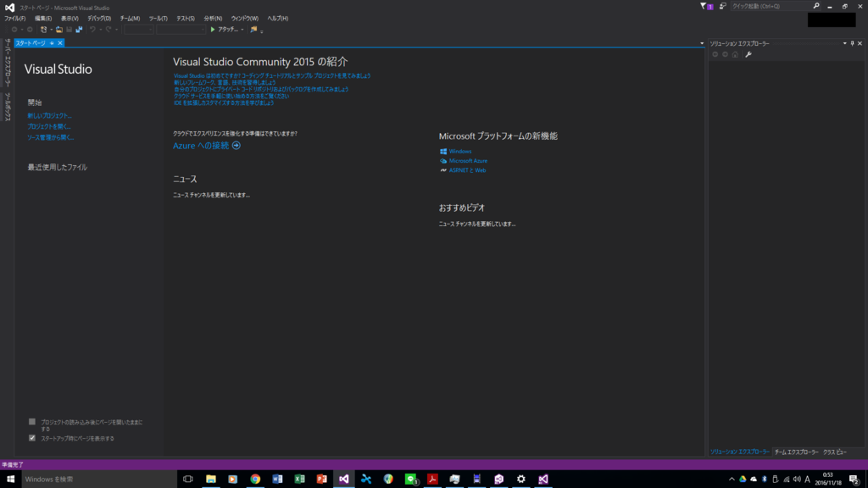Open the ファイル(F) menu
868x488 pixels.
(x=15, y=19)
